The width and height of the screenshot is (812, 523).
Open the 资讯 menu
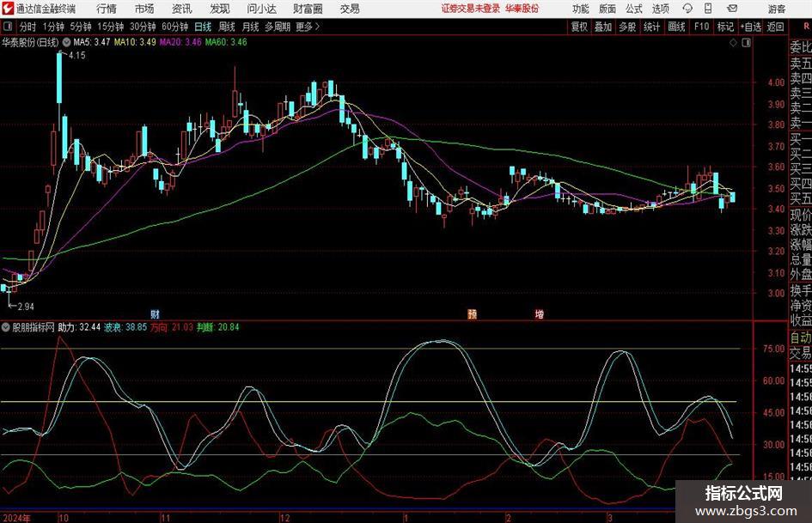click(182, 9)
